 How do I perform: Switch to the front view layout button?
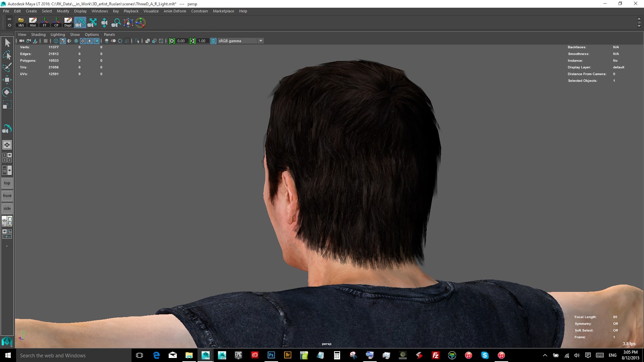coord(7,195)
